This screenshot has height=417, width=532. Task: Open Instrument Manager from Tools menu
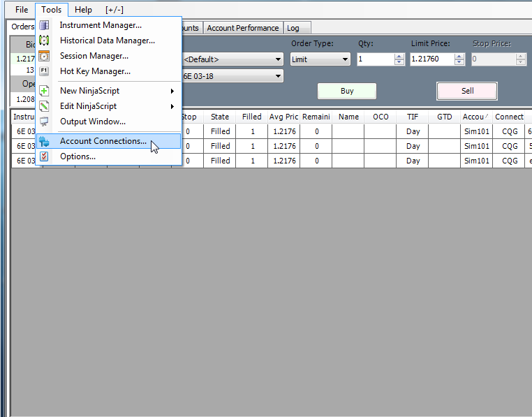coord(109,25)
